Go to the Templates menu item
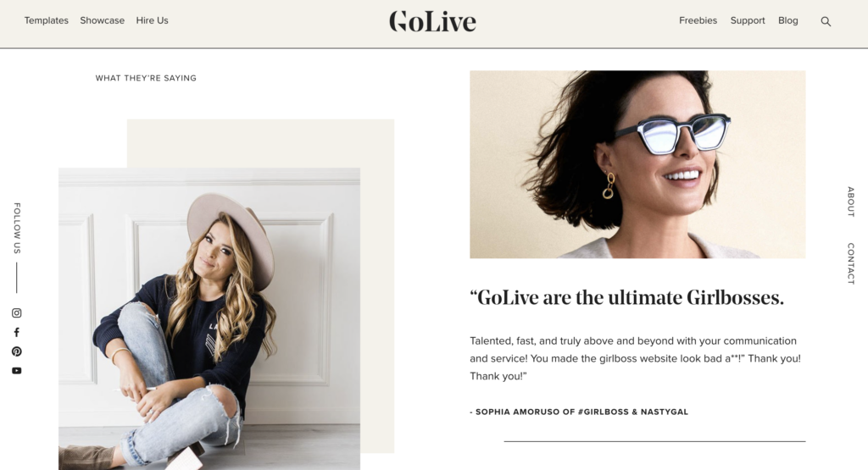The width and height of the screenshot is (868, 470). 47,20
